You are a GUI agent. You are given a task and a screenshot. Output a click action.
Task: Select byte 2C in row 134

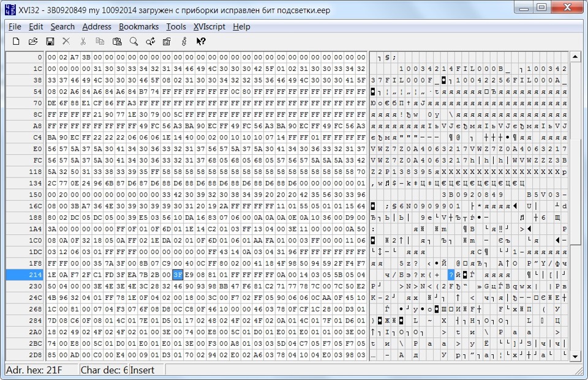[x=51, y=183]
